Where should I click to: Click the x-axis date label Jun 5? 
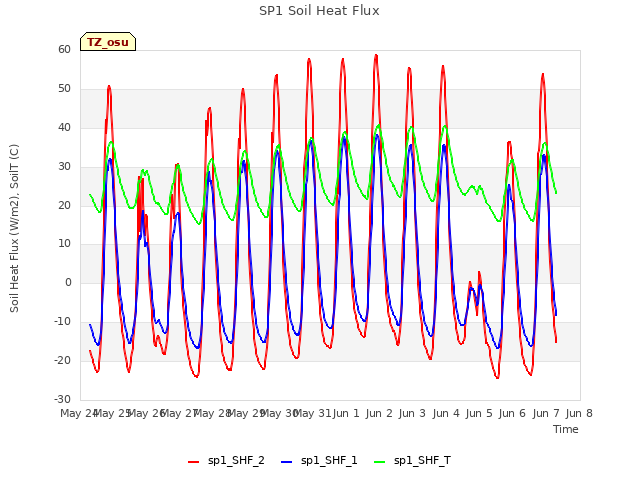pos(479,413)
